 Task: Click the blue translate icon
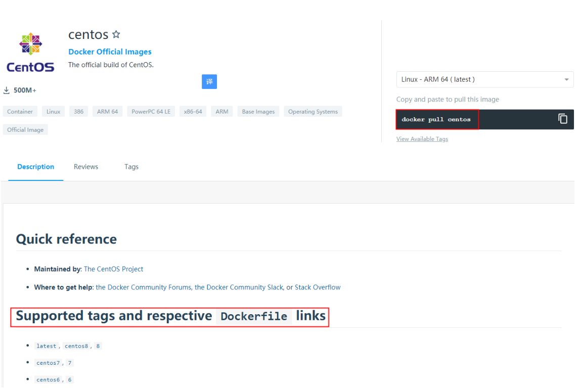pyautogui.click(x=209, y=81)
